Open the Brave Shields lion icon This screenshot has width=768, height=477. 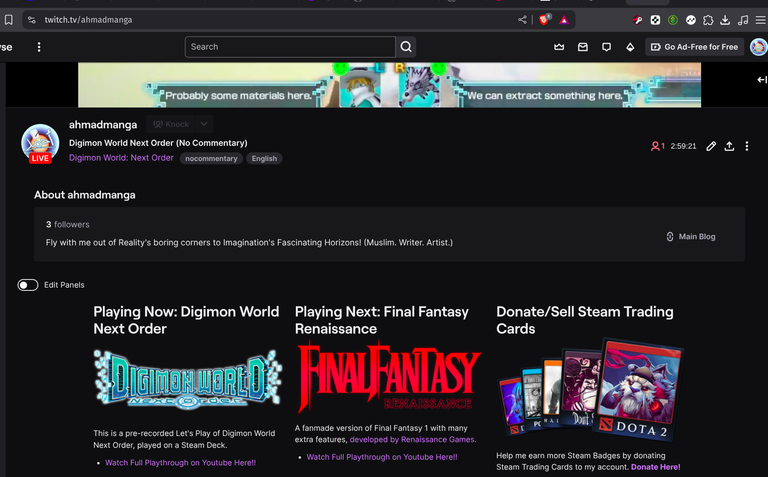(x=544, y=20)
